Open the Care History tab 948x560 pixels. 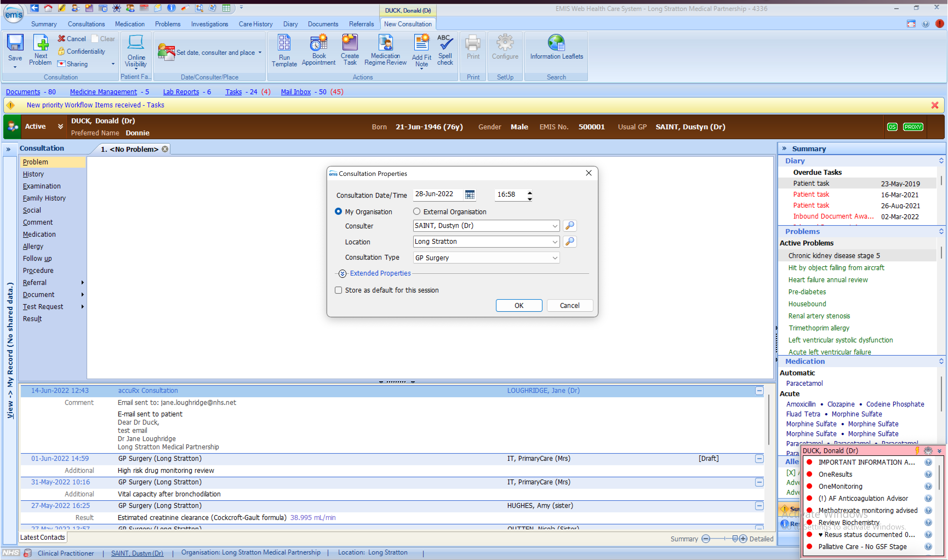(x=255, y=24)
